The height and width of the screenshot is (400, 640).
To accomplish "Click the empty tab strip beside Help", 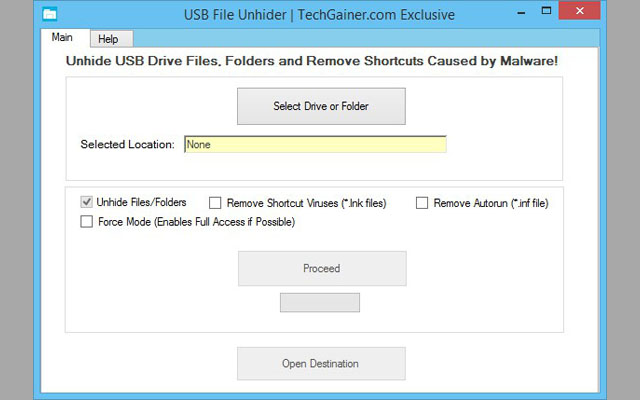I will (x=366, y=39).
